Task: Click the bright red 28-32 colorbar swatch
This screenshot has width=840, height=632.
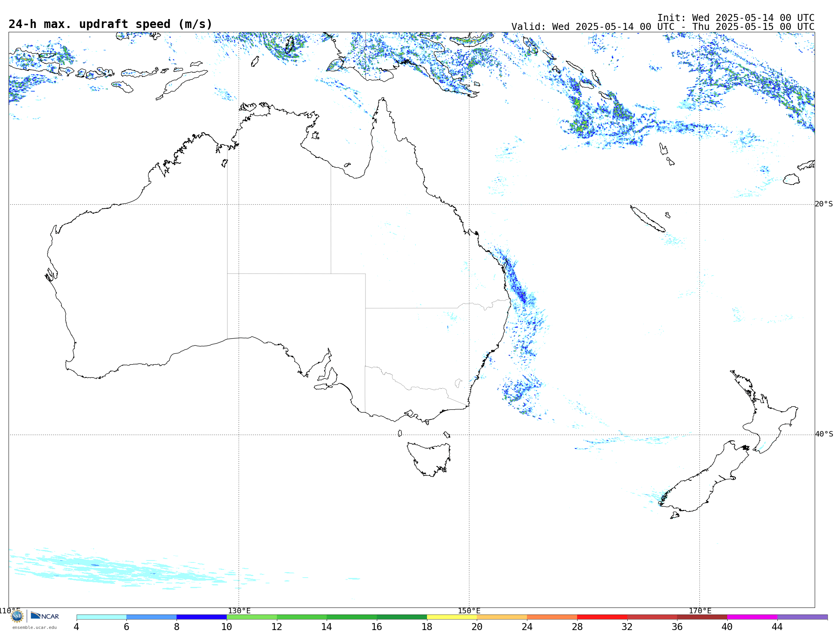Action: (602, 617)
